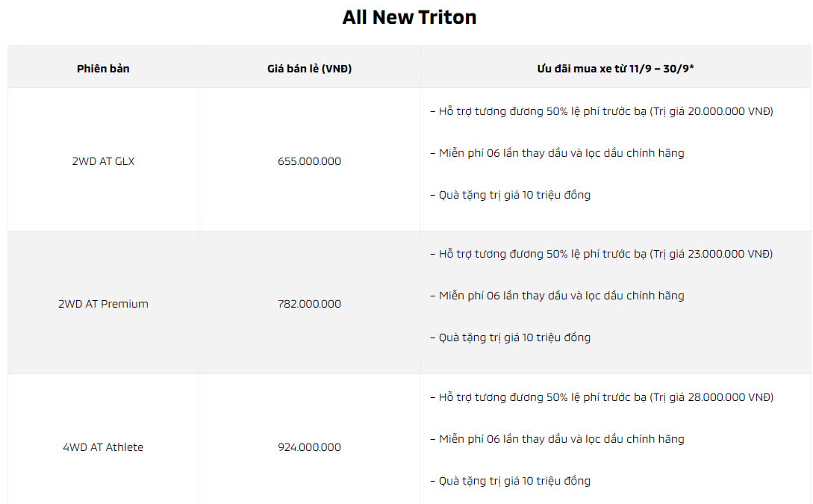The width and height of the screenshot is (813, 504).
Task: Click the "Ưu đãi mua xe từ 11/9 – 30/9*" header
Action: [616, 68]
